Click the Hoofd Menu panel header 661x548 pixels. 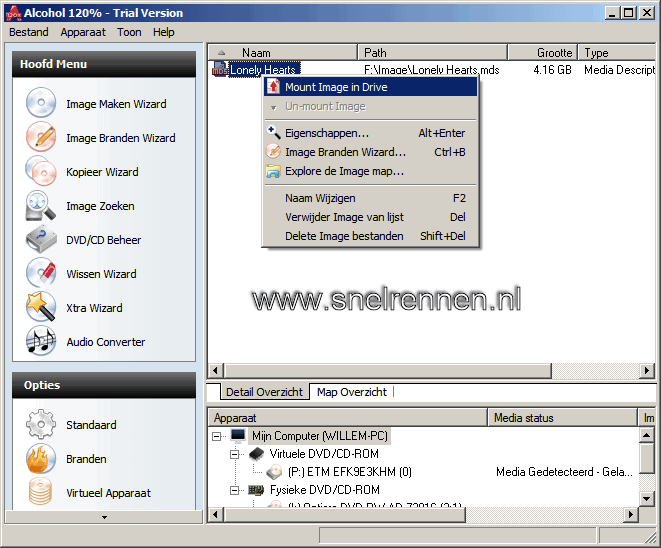[104, 64]
